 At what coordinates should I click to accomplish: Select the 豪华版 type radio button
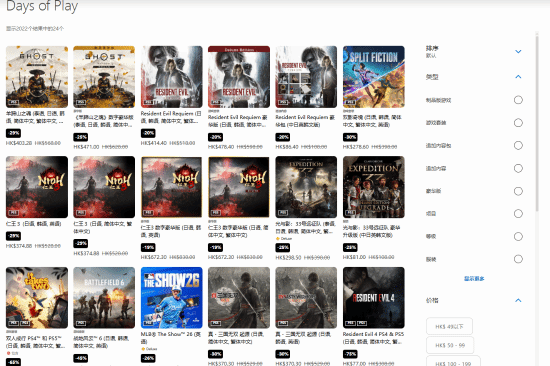click(x=518, y=191)
